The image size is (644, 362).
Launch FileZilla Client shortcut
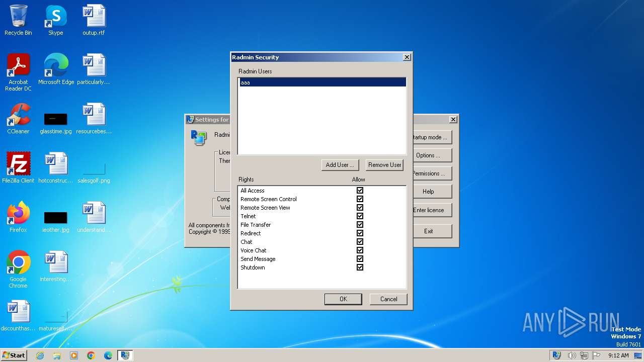(x=18, y=168)
